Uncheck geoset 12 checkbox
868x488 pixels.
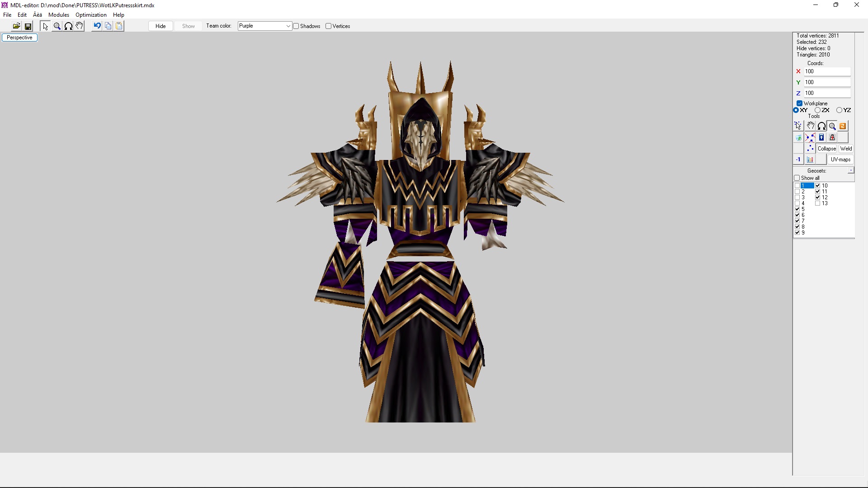817,197
